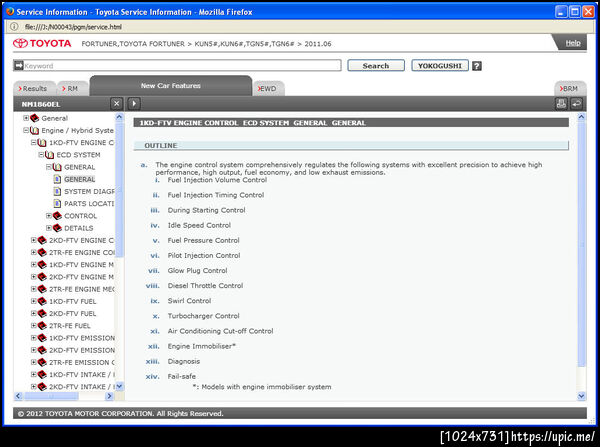Expand the 2TR-FE FUEL node
Screen dimensions: 600x447
click(x=33, y=326)
